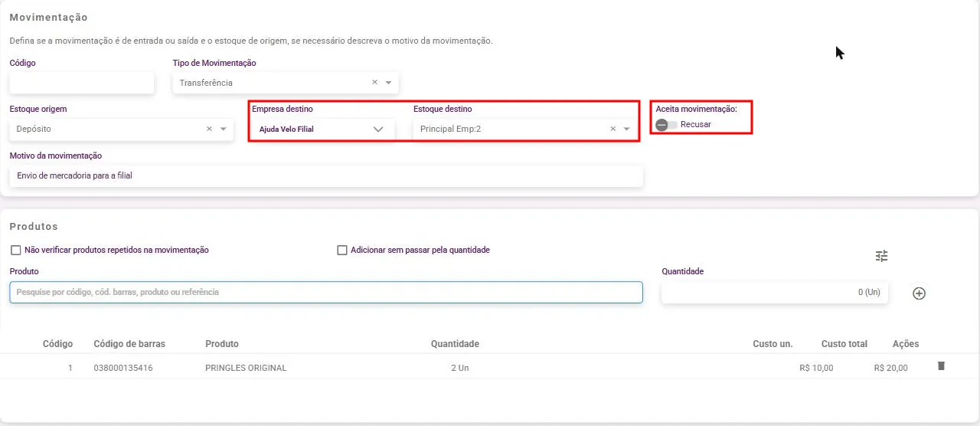
Task: Edit the Motivo da movimentação field
Action: click(x=326, y=175)
